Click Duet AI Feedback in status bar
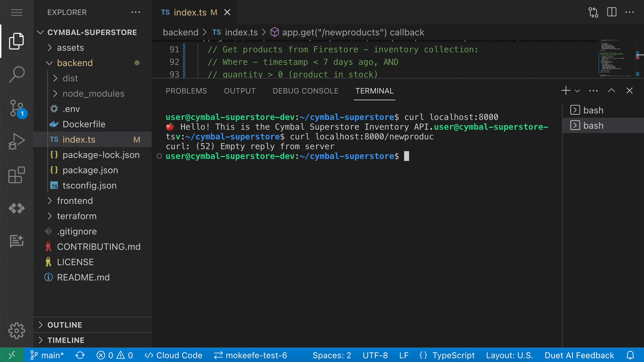Viewport: 644px width, 362px height. [579, 355]
